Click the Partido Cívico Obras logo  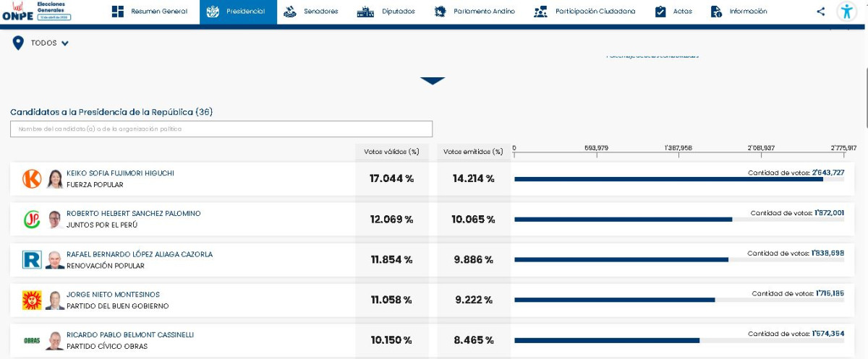(x=32, y=340)
